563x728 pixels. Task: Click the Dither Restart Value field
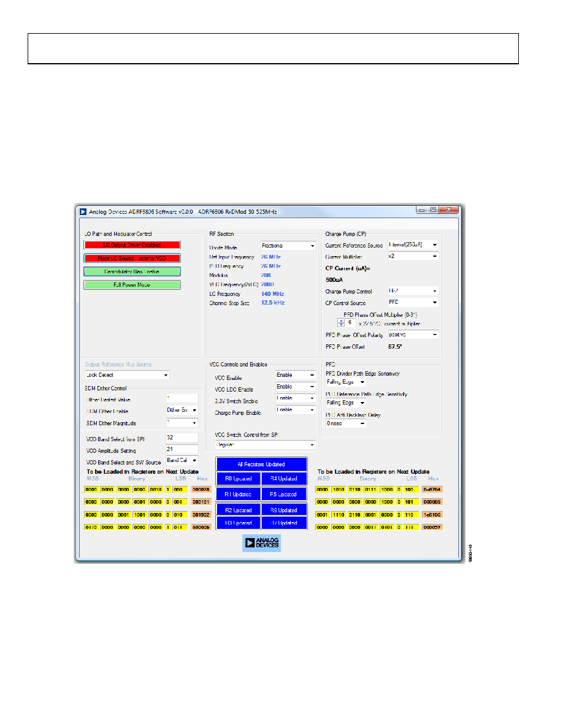pos(182,398)
